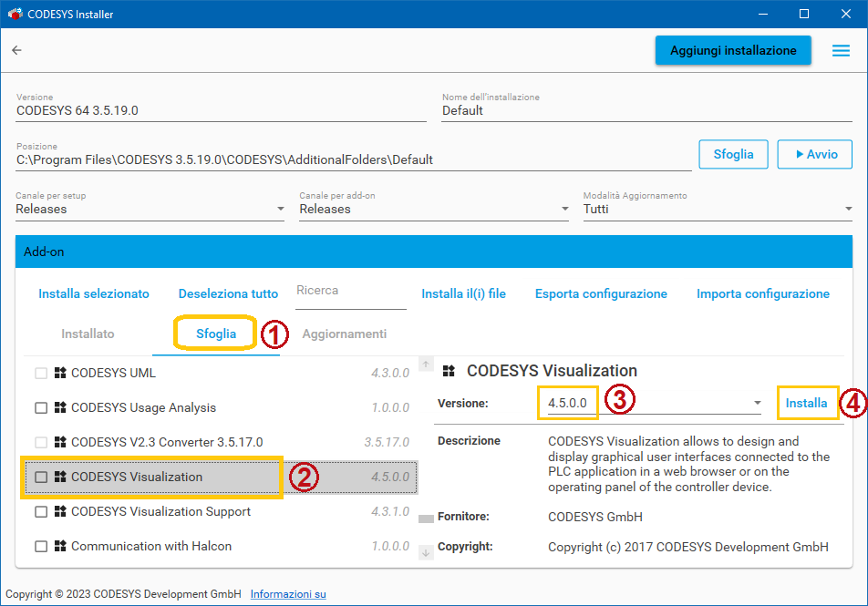This screenshot has width=868, height=606.
Task: Click Importa configurazione
Action: tap(763, 293)
